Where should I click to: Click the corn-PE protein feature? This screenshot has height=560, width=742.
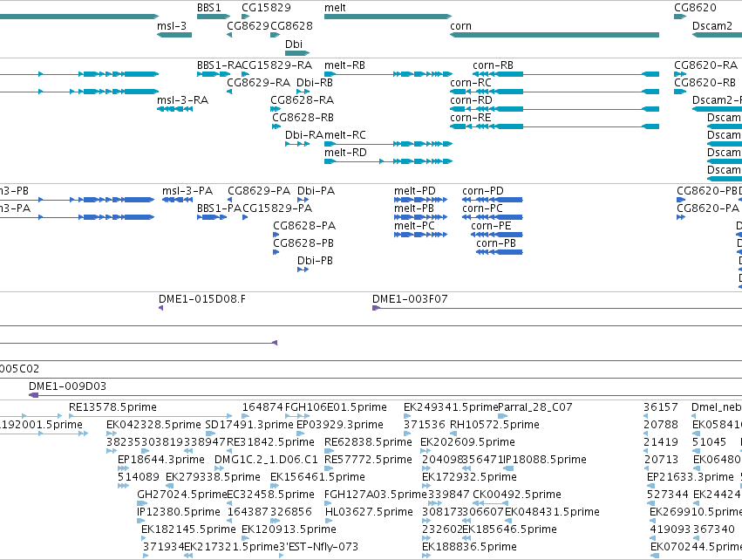[497, 235]
